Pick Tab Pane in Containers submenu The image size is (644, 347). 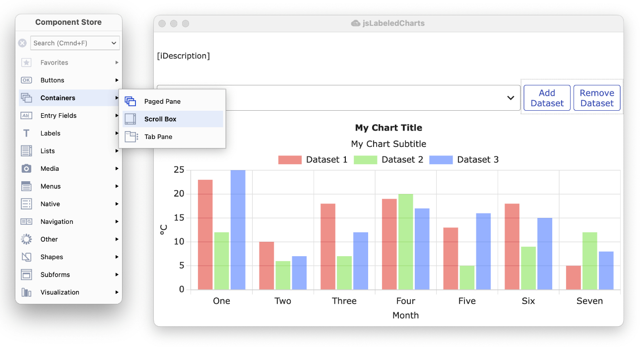point(173,137)
